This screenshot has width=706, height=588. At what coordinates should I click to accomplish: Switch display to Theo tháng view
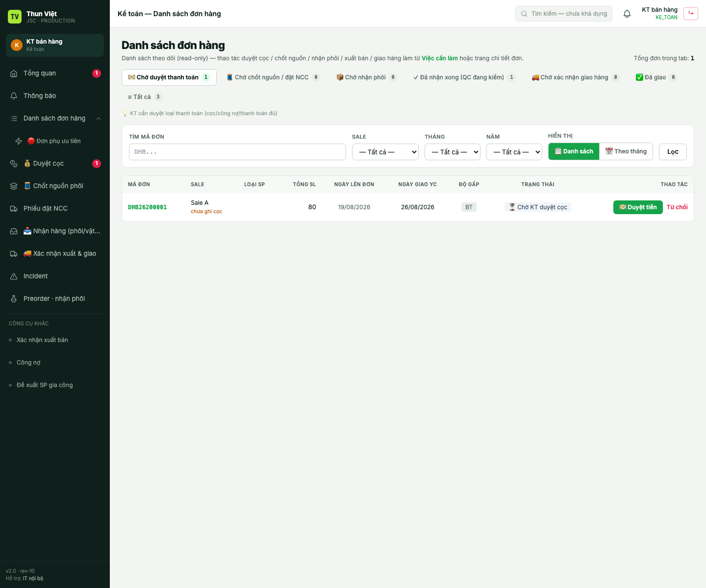tap(626, 151)
